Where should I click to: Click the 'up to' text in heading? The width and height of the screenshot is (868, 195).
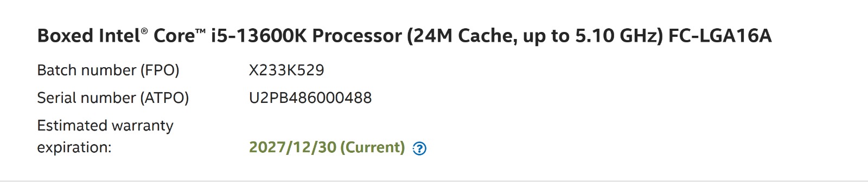[x=546, y=36]
